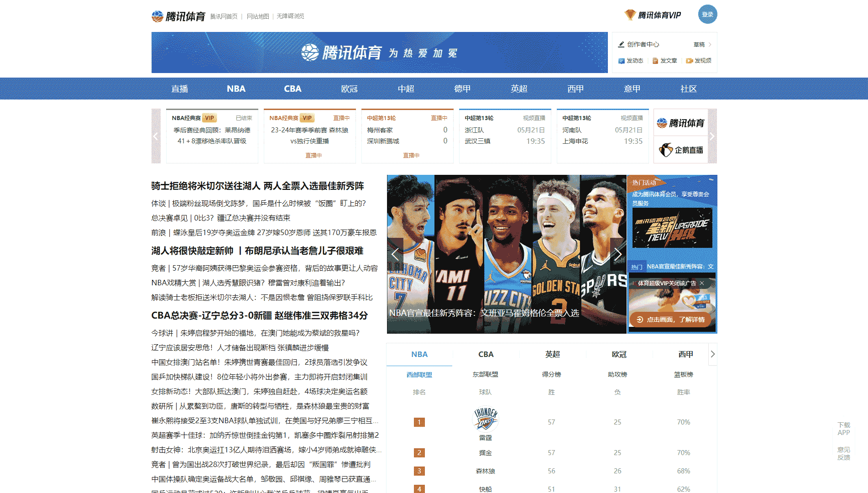Switch to the 西甲 standings tab

click(685, 354)
